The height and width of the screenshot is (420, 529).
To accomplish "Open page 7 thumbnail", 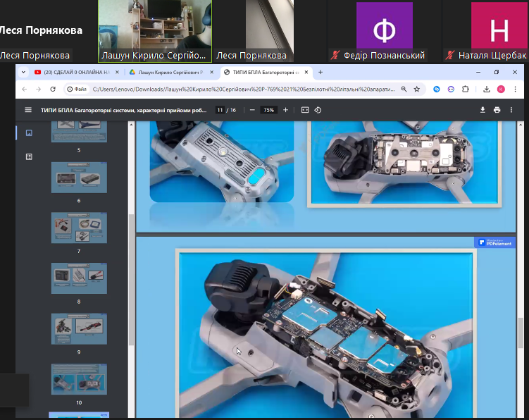I will coord(79,228).
